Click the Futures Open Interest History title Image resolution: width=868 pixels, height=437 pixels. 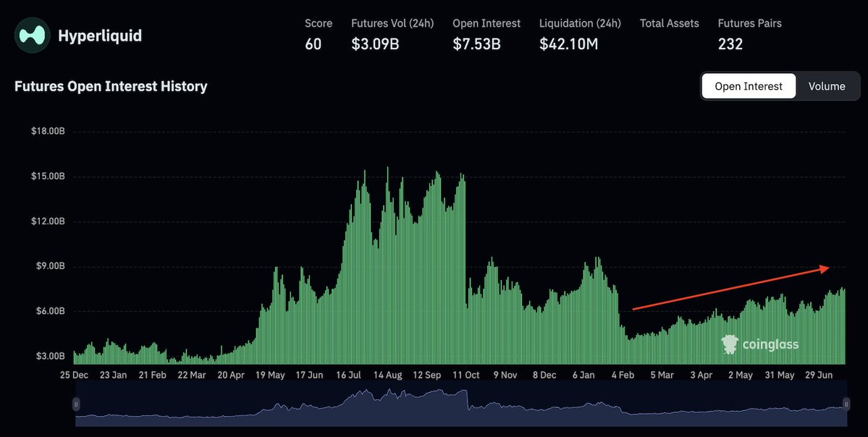pyautogui.click(x=111, y=86)
